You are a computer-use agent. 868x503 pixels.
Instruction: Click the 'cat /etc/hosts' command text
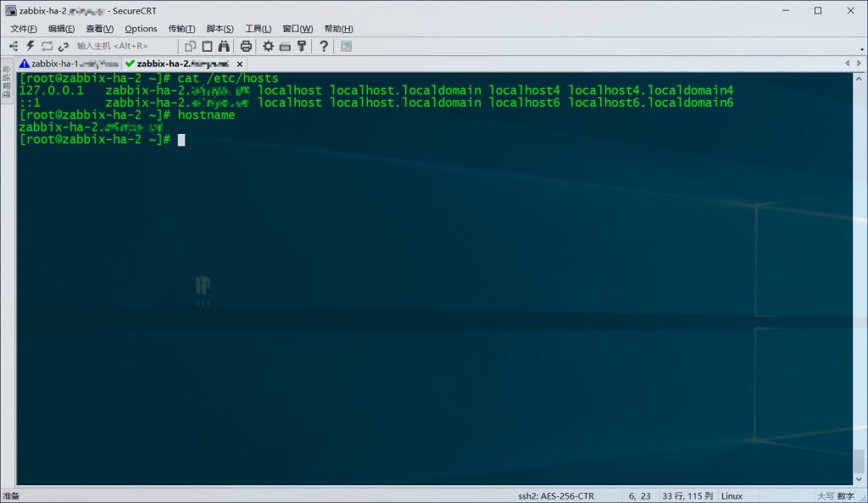pyautogui.click(x=228, y=78)
